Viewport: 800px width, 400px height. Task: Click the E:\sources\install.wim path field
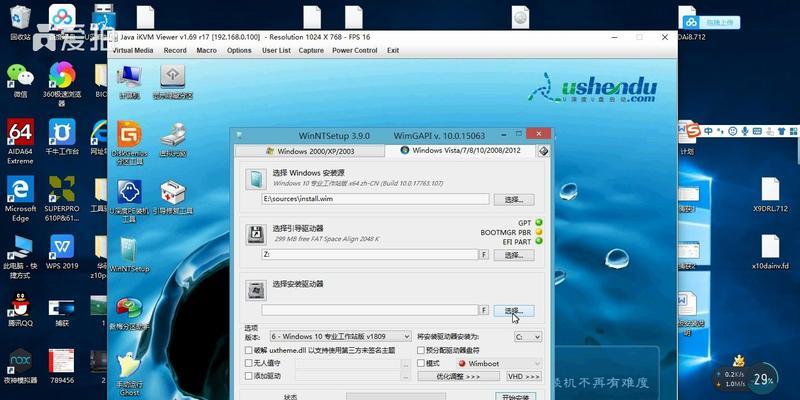pos(376,199)
